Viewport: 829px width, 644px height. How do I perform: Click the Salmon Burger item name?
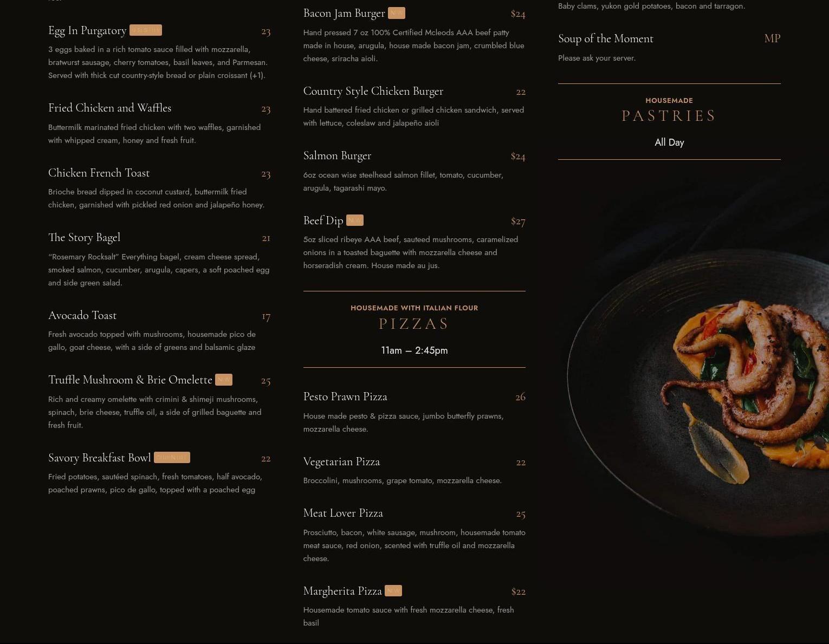coord(338,155)
